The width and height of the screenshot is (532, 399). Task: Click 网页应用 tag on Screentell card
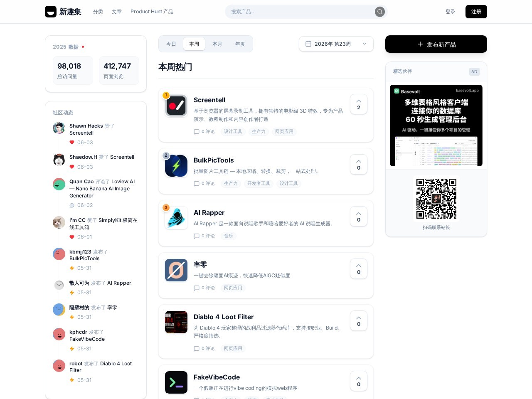coord(284,132)
